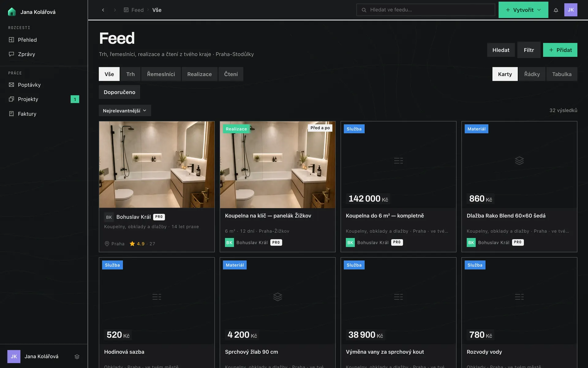This screenshot has height=368, width=588.
Task: Switch view to Karty
Action: (x=505, y=74)
